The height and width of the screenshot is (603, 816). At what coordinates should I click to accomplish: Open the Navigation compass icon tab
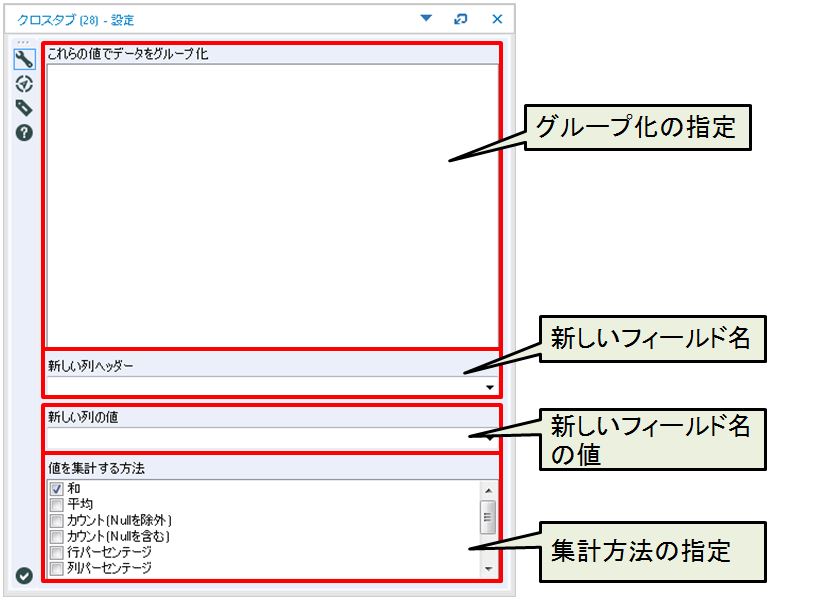[x=24, y=84]
